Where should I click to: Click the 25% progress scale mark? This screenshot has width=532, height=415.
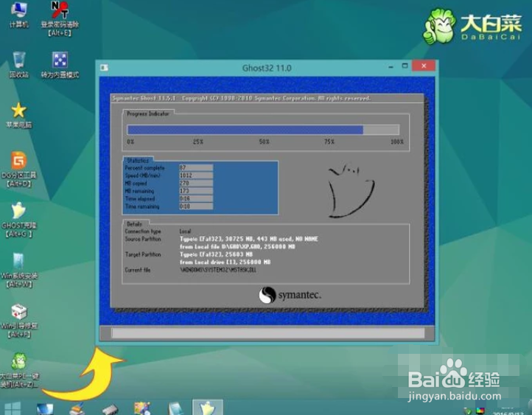(x=198, y=142)
